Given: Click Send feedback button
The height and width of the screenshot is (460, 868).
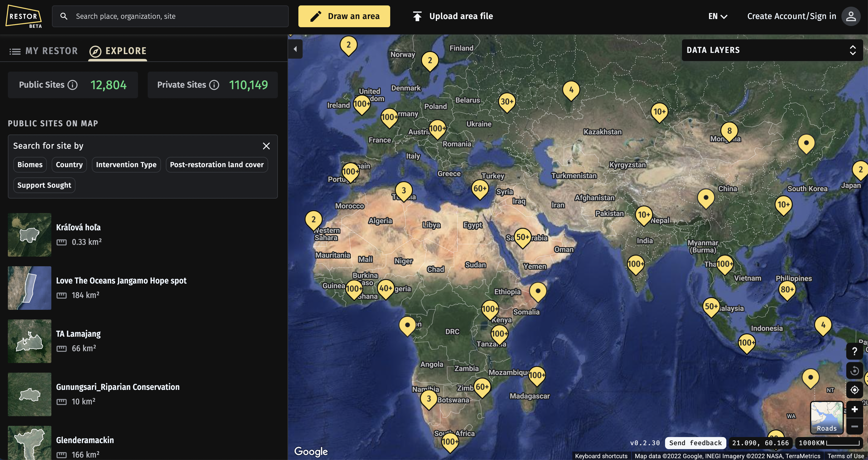Looking at the screenshot, I should tap(695, 443).
